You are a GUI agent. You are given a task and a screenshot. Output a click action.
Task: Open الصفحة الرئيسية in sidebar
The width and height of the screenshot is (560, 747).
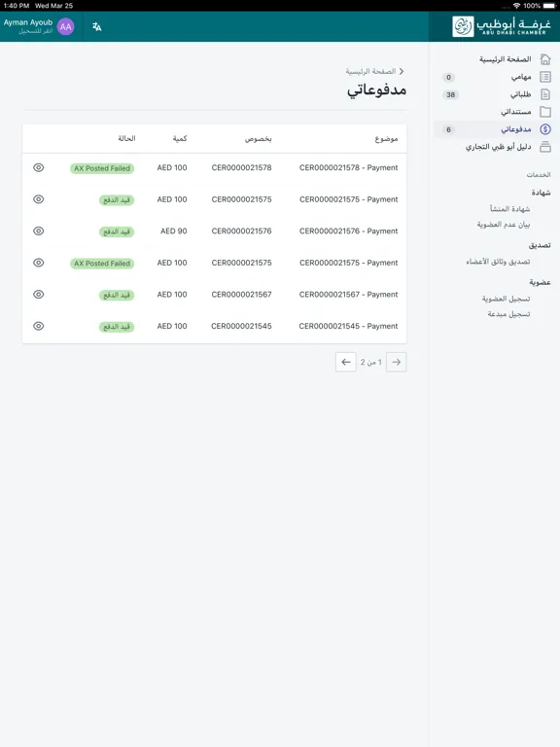point(506,59)
